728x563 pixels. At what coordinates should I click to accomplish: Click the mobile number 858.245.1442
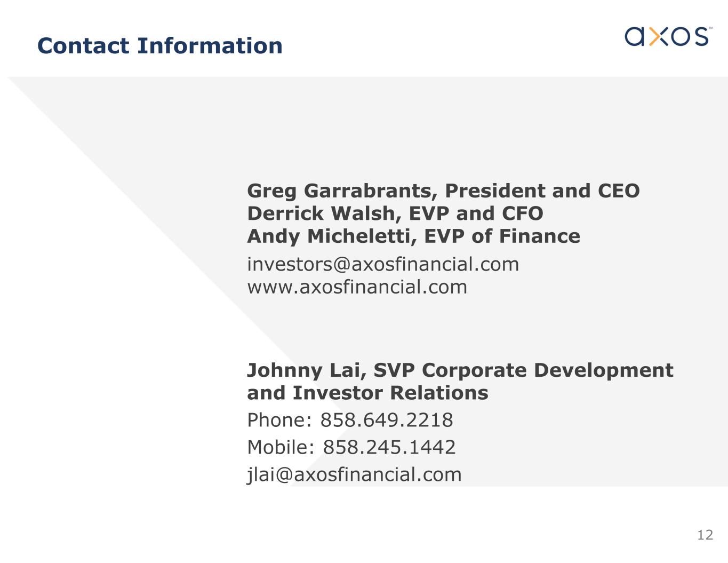(389, 447)
